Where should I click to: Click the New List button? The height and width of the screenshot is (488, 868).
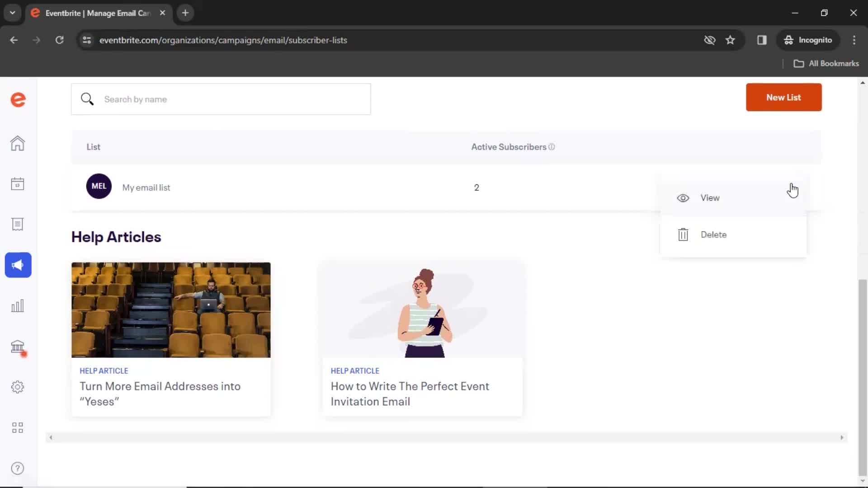[x=784, y=97]
